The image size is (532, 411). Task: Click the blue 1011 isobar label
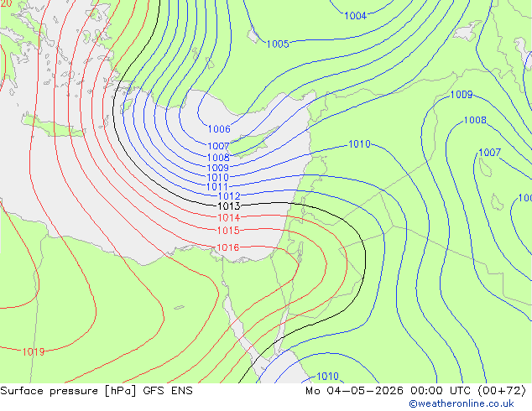click(x=216, y=186)
